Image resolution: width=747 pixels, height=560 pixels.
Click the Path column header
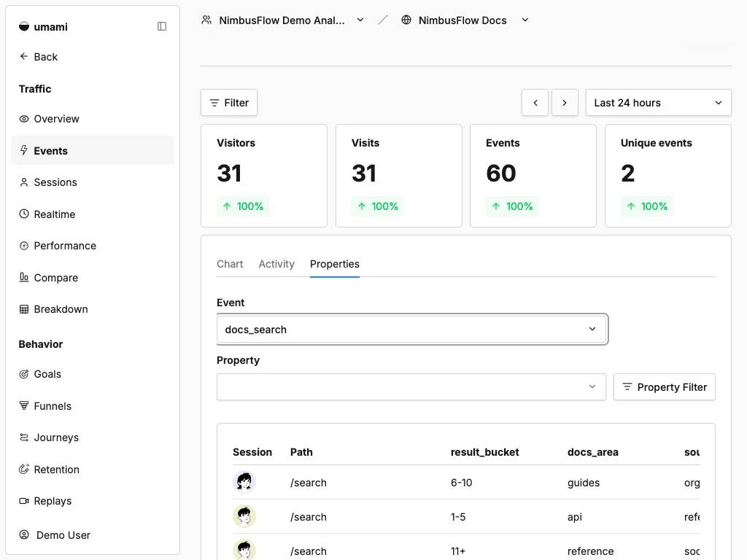[x=301, y=452]
